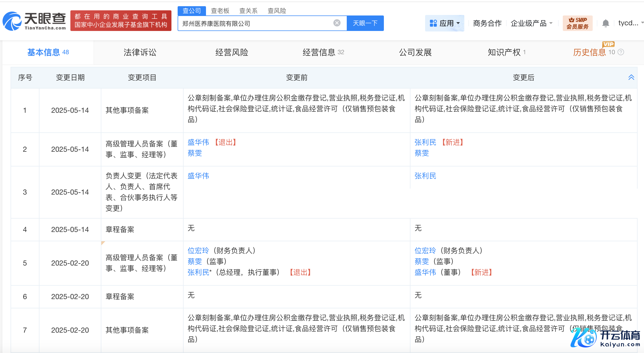Open the 应用 apps grid dropdown
644x353 pixels.
(x=444, y=23)
